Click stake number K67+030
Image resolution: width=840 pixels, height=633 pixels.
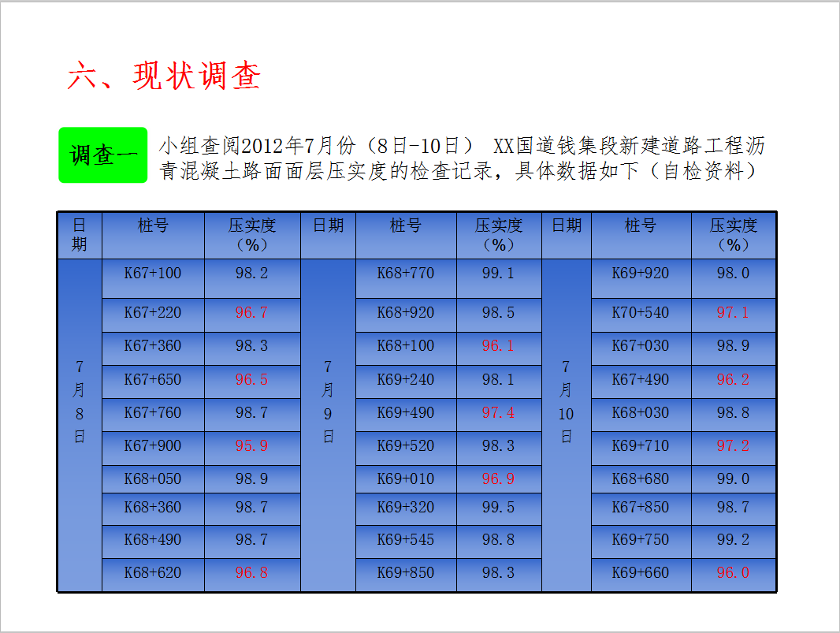pyautogui.click(x=641, y=346)
